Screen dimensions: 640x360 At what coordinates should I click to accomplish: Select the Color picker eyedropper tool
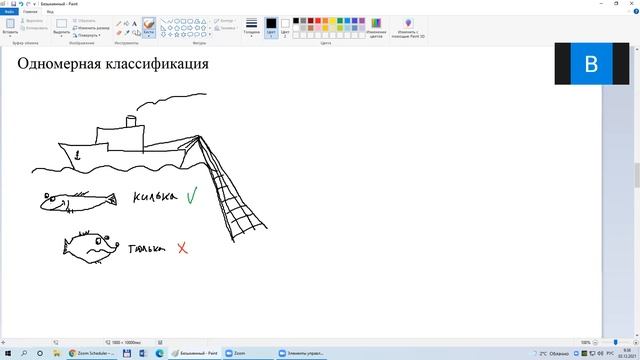(127, 33)
